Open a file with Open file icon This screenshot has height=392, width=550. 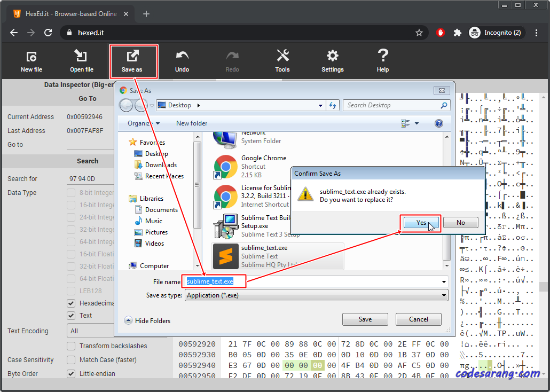81,61
